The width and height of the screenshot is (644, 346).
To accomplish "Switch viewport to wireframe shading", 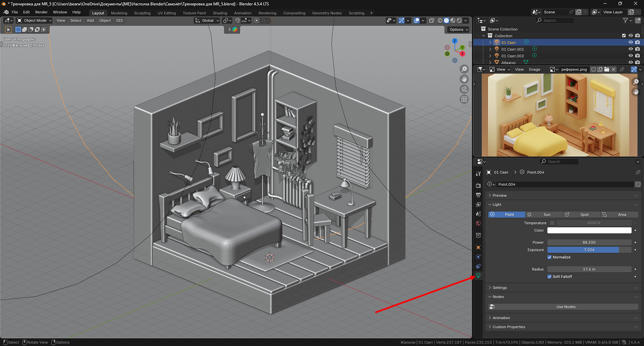I will click(440, 21).
